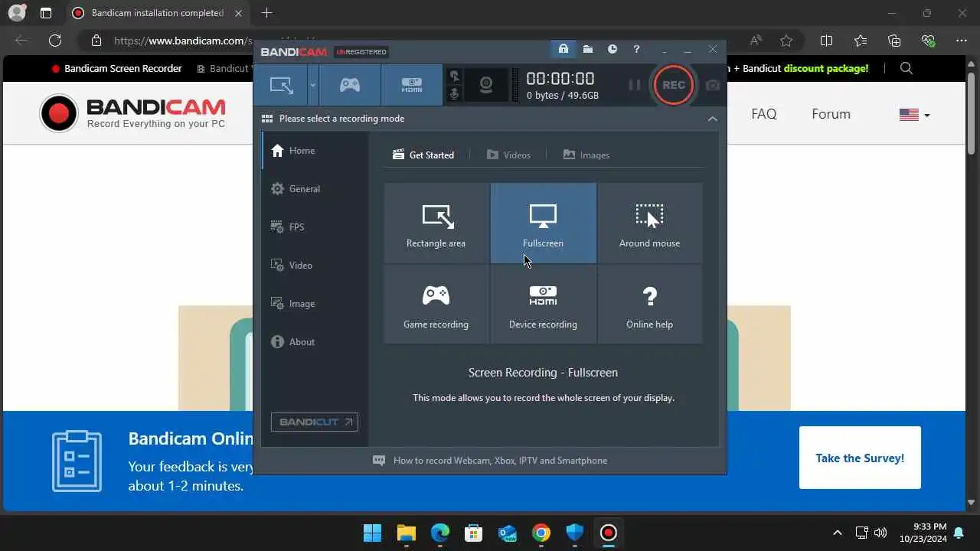Open taskbar volume icon
980x551 pixels.
[x=880, y=533]
